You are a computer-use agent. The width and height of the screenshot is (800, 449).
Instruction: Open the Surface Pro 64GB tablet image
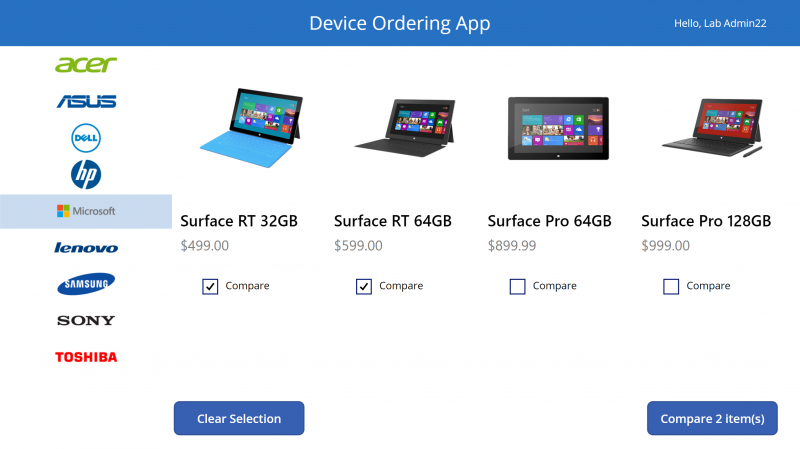coord(558,129)
